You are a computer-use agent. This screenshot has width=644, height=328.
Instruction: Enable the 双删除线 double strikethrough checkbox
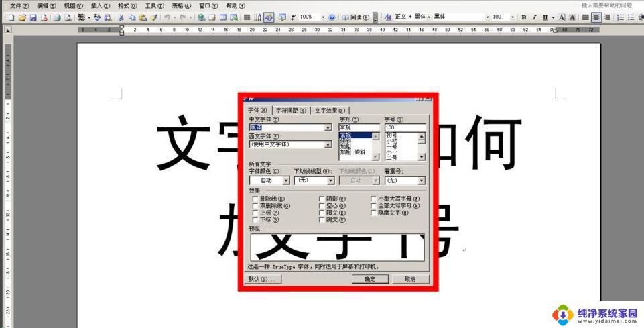[x=255, y=206]
